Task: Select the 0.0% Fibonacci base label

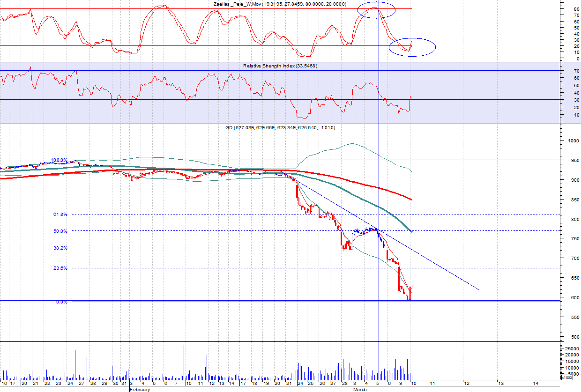Action: point(61,302)
